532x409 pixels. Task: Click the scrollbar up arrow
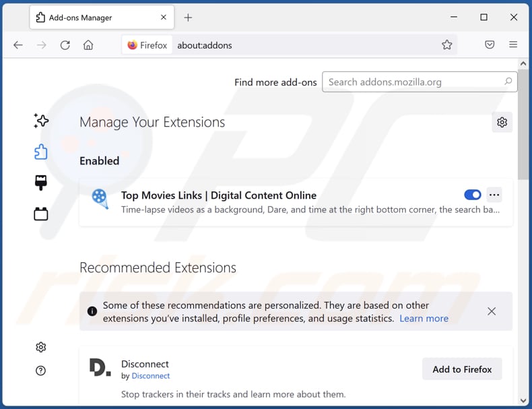click(523, 63)
